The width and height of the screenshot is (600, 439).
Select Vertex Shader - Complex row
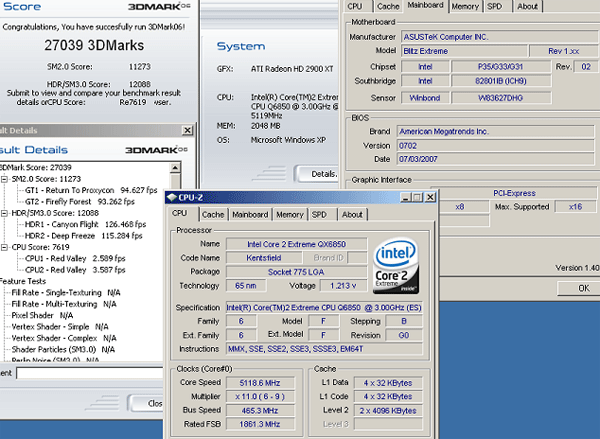click(x=64, y=338)
